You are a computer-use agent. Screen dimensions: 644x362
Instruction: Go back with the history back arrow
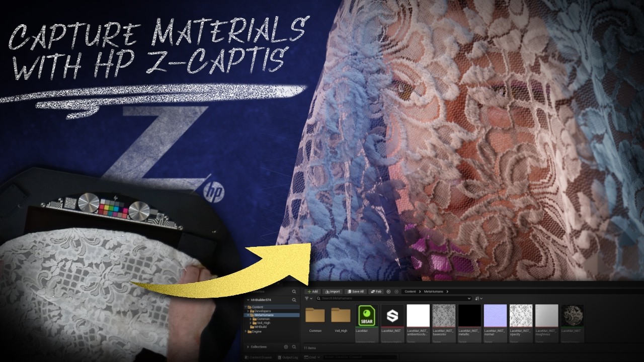[x=388, y=292]
